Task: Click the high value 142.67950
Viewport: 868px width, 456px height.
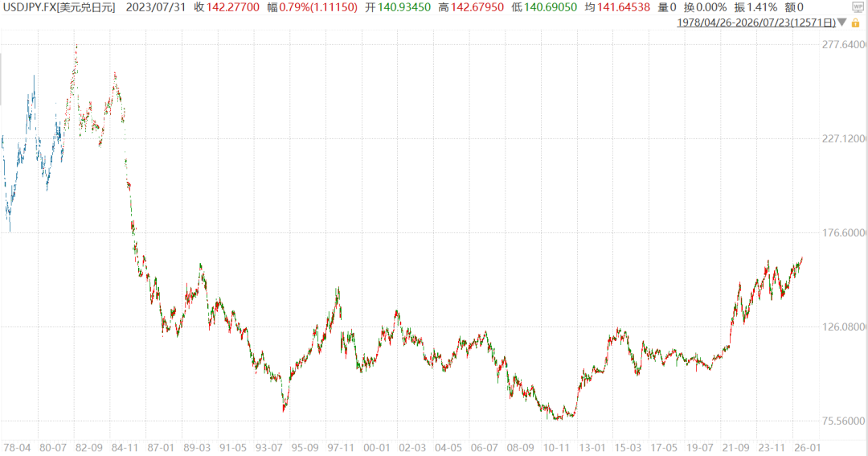Action: pyautogui.click(x=477, y=7)
